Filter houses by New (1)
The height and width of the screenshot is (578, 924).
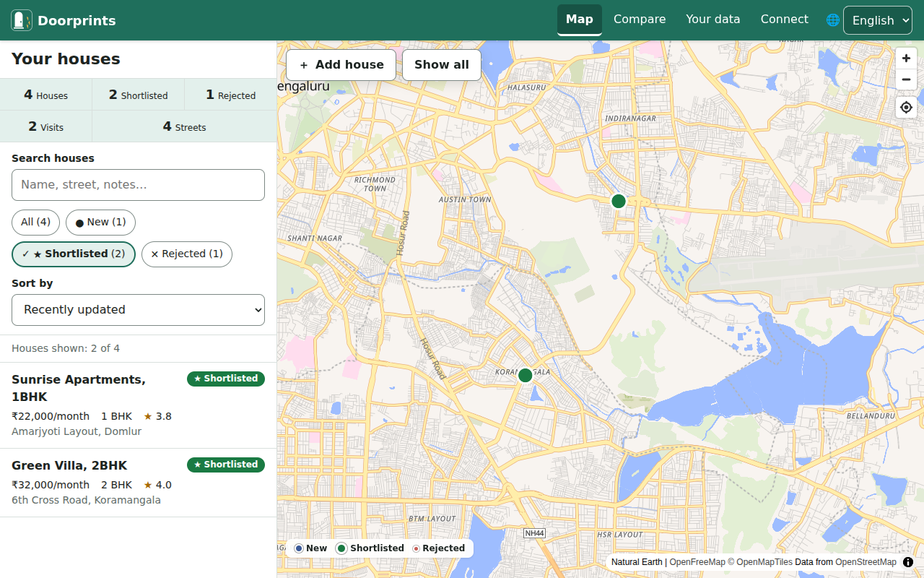(x=100, y=223)
